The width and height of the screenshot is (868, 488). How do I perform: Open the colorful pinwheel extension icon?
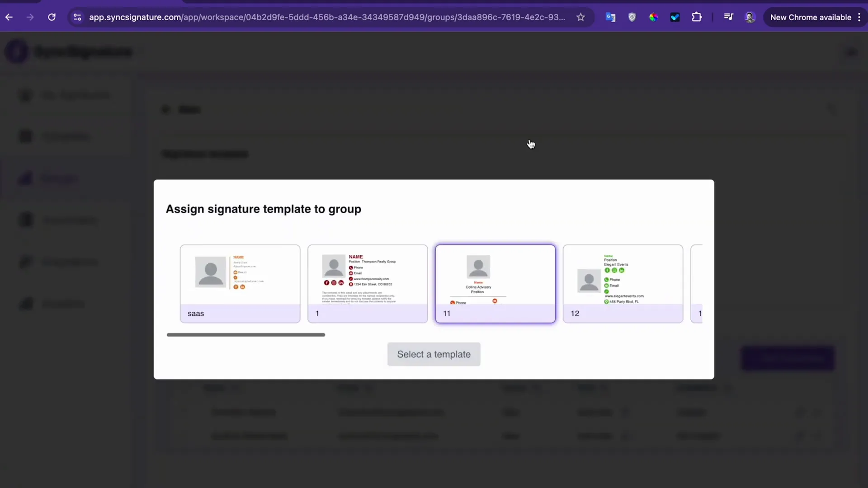click(653, 17)
